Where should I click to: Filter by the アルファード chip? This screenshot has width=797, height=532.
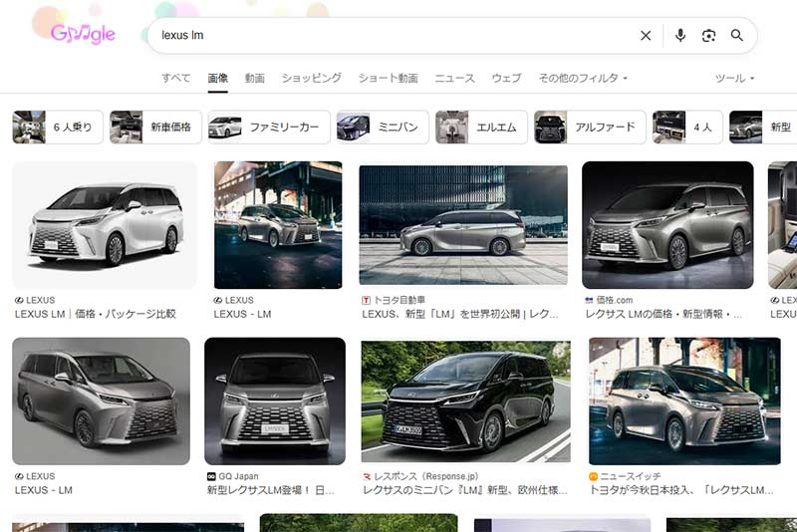(590, 128)
